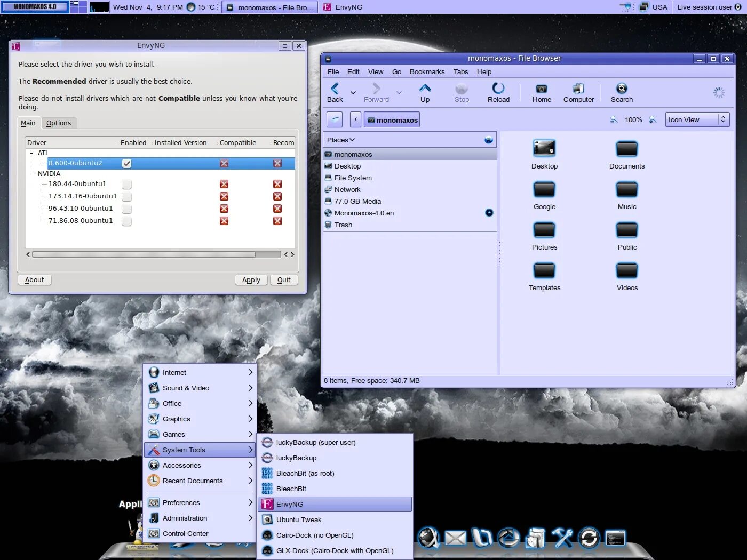Click the monomaxos path button
Screen dimensions: 747x560
392,119
